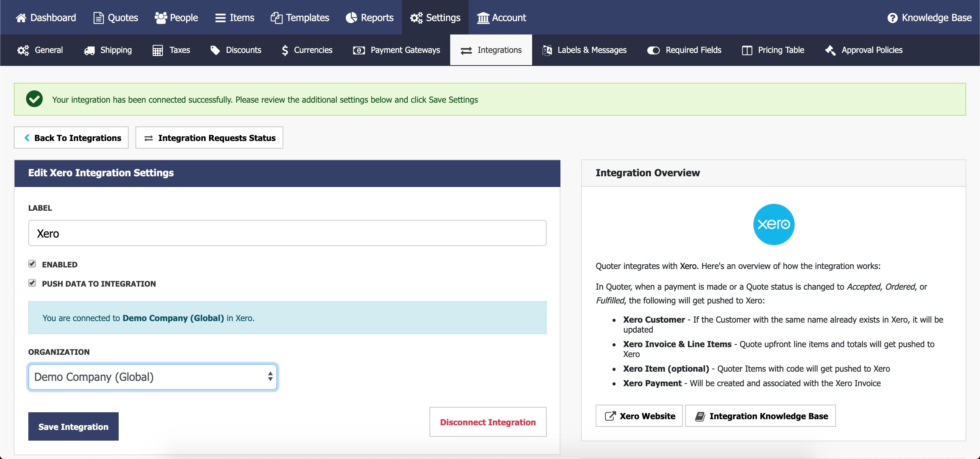This screenshot has height=459, width=980.
Task: Click Disconnect Integration button
Action: (x=488, y=422)
